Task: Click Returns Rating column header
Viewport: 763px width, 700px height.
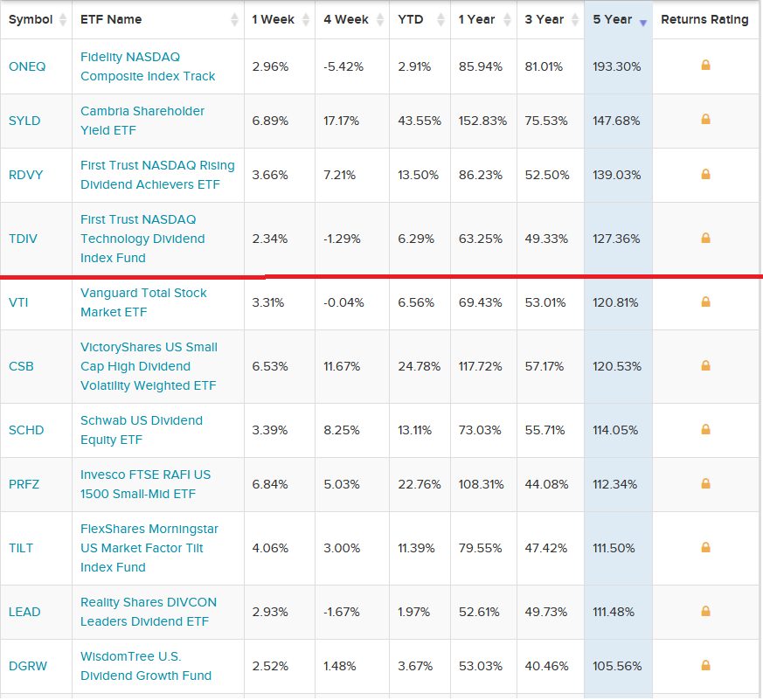Action: pyautogui.click(x=704, y=19)
